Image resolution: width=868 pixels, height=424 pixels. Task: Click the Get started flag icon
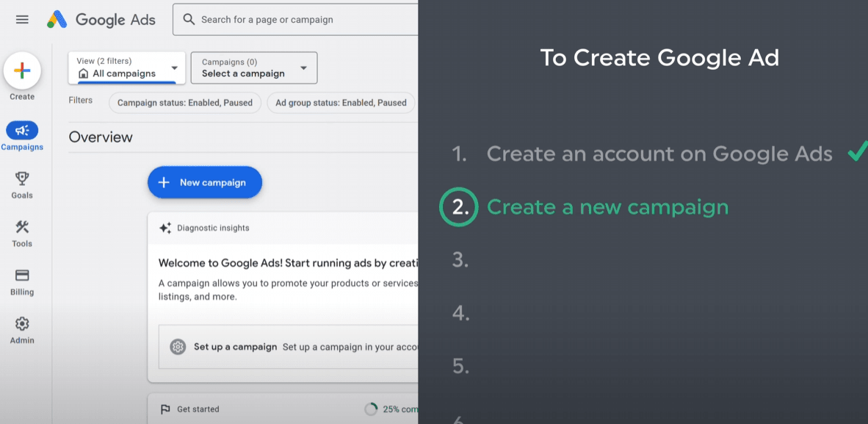tap(165, 409)
